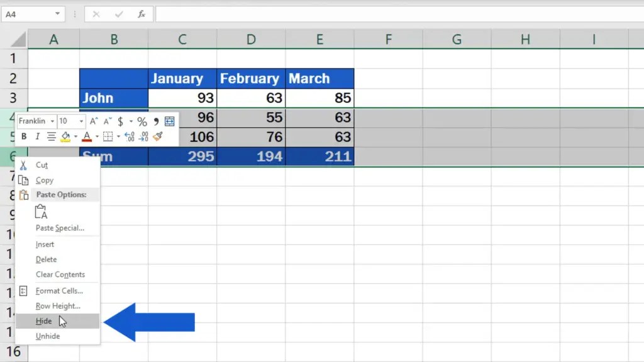Choose Hide from the context menu
The width and height of the screenshot is (644, 362).
click(44, 321)
